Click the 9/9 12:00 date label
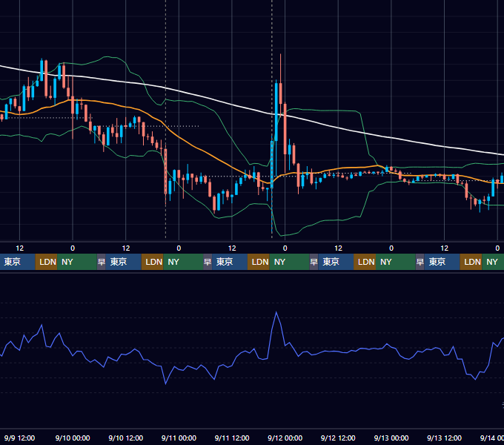Viewport: 504px width, 445px height. [x=19, y=438]
